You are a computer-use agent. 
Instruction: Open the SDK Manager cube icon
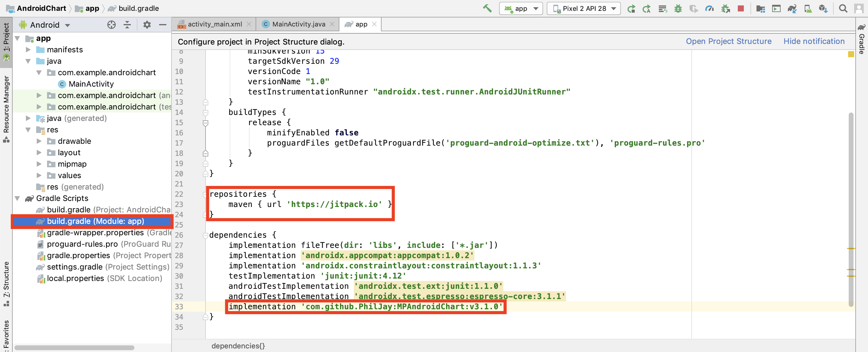point(823,8)
